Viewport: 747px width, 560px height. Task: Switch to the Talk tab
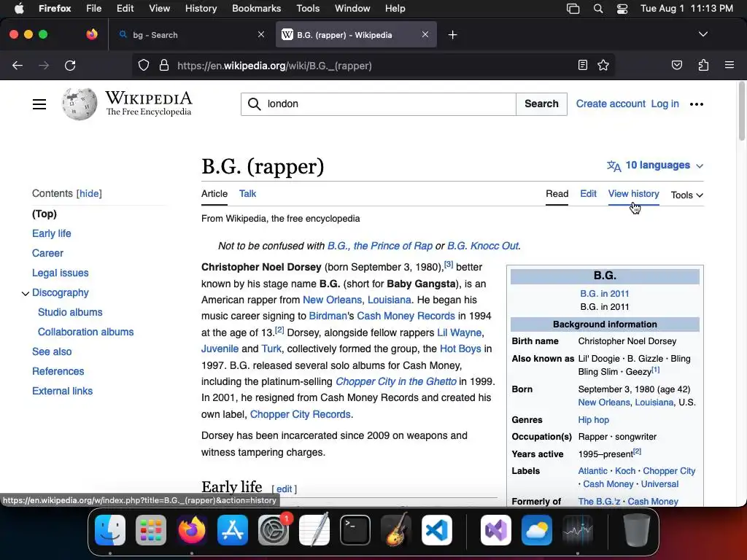point(247,193)
